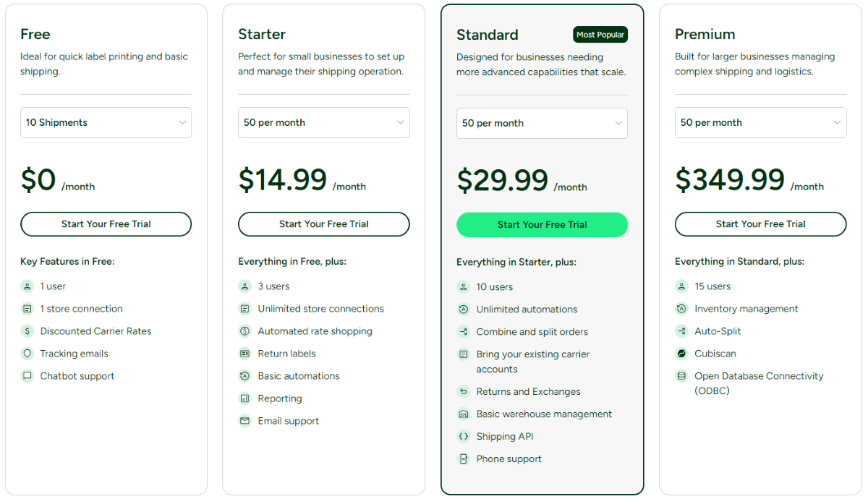Click the Most Popular badge
Screen dimensions: 868x499
tap(600, 35)
